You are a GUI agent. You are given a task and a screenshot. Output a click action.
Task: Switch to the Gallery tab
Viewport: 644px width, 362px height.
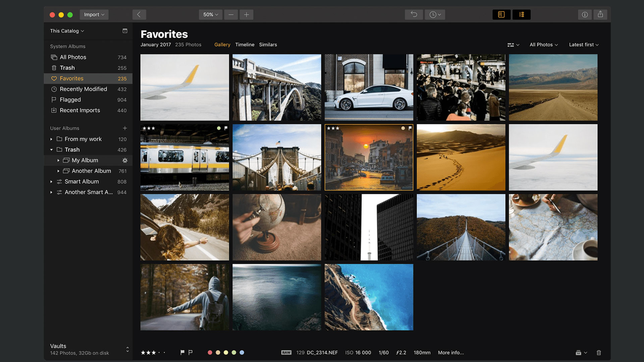[222, 45]
